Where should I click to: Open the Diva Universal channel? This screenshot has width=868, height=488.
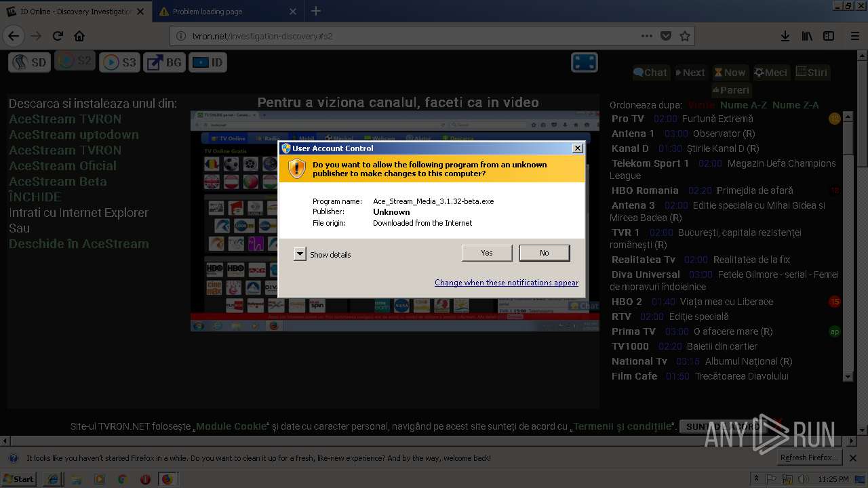pos(646,274)
